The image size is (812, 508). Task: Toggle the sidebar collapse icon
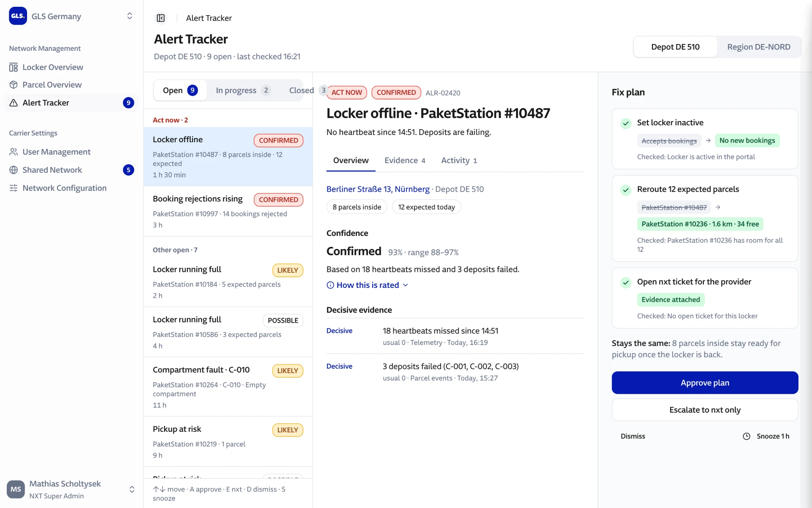161,18
